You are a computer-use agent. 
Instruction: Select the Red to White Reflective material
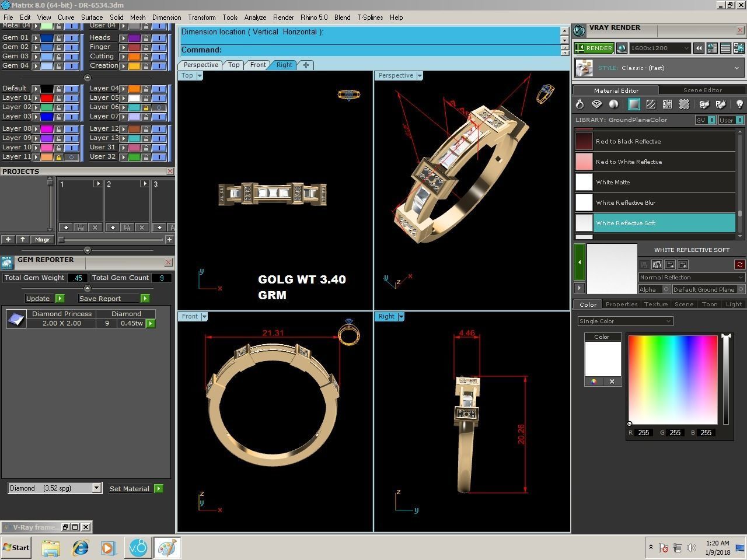click(x=655, y=162)
